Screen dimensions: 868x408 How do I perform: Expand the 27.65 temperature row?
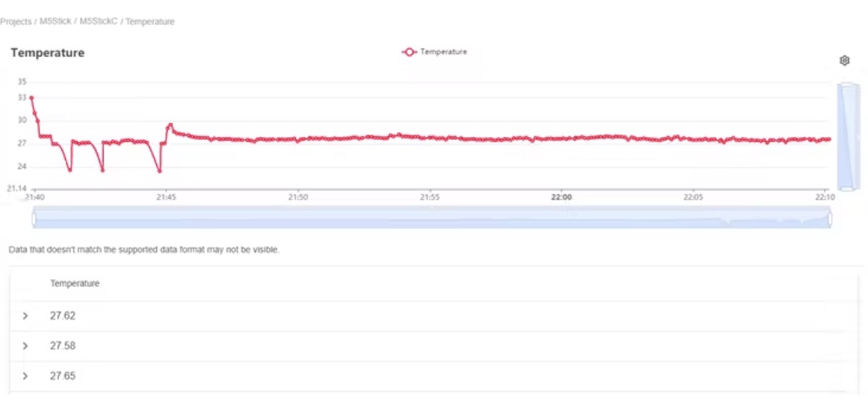point(26,376)
